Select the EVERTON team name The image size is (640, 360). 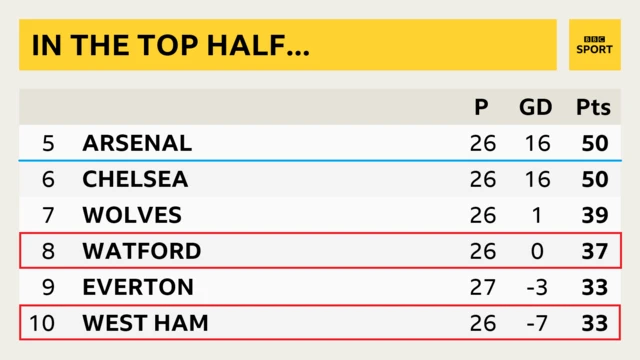[x=138, y=287]
